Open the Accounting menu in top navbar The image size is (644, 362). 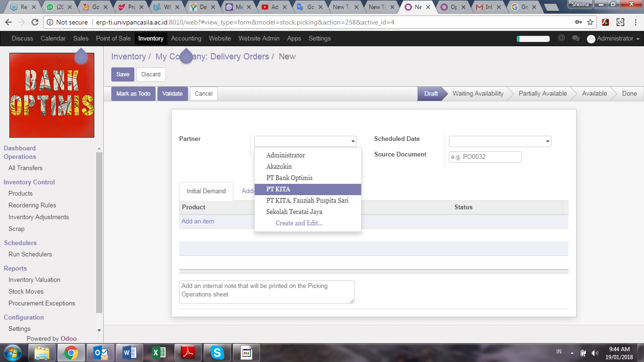(186, 39)
